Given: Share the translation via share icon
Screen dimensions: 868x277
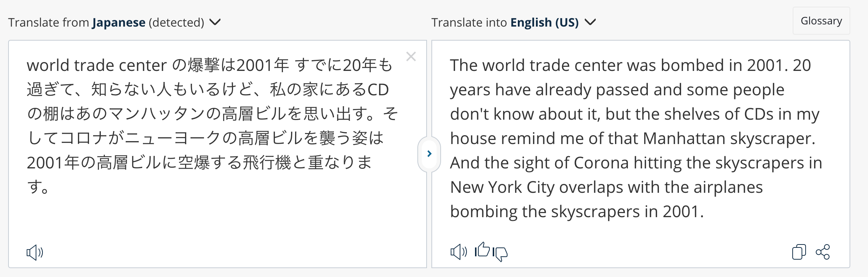Looking at the screenshot, I should 823,252.
